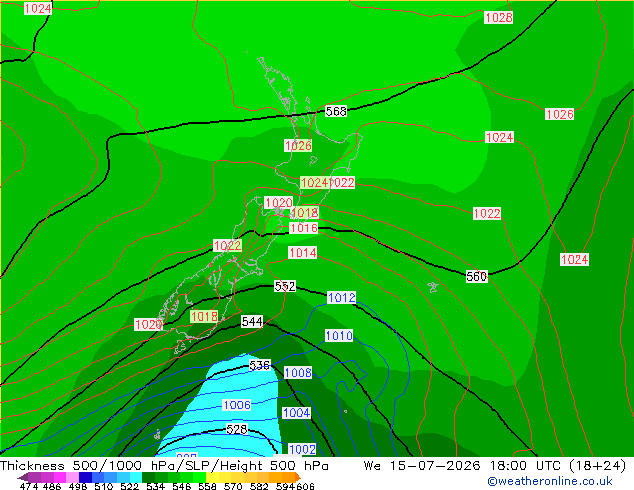Click the dark blue legend swatch
Viewport: 634px width, 490px height.
[85, 477]
